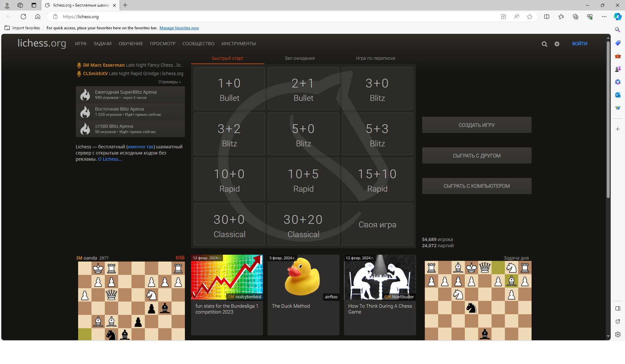This screenshot has width=625, height=364.
Task: Click the flame icon of Восточная Blitz Арена
Action: pos(85,112)
